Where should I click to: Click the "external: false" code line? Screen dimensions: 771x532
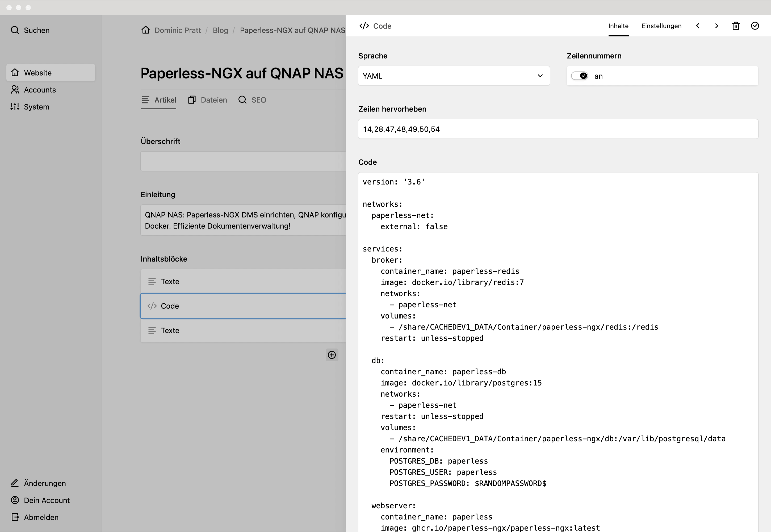414,226
